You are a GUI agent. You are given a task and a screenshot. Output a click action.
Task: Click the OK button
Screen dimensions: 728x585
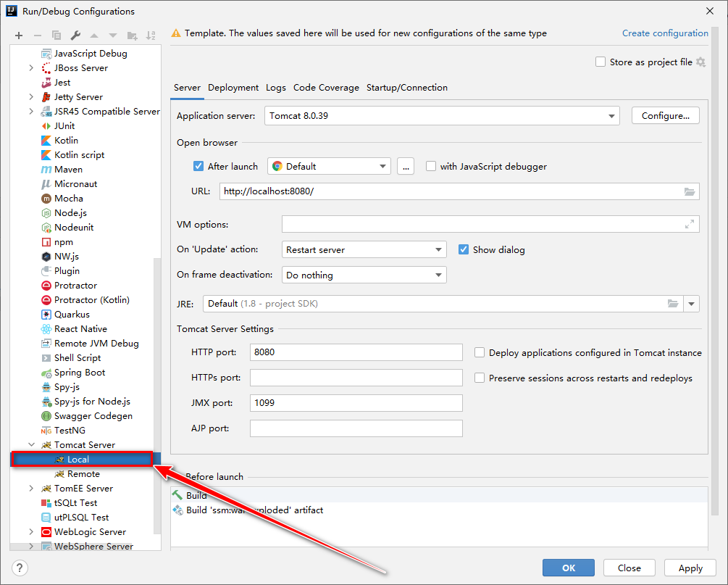(569, 568)
